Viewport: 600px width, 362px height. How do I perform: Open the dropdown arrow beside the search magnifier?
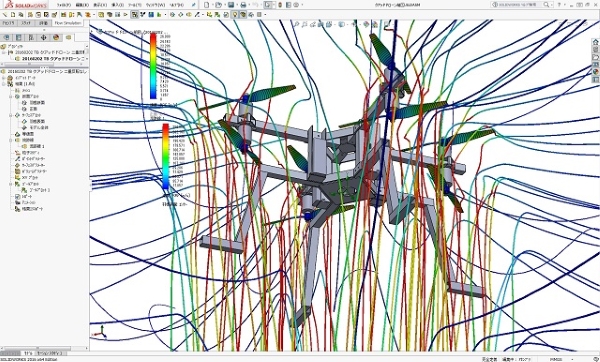[x=551, y=5]
